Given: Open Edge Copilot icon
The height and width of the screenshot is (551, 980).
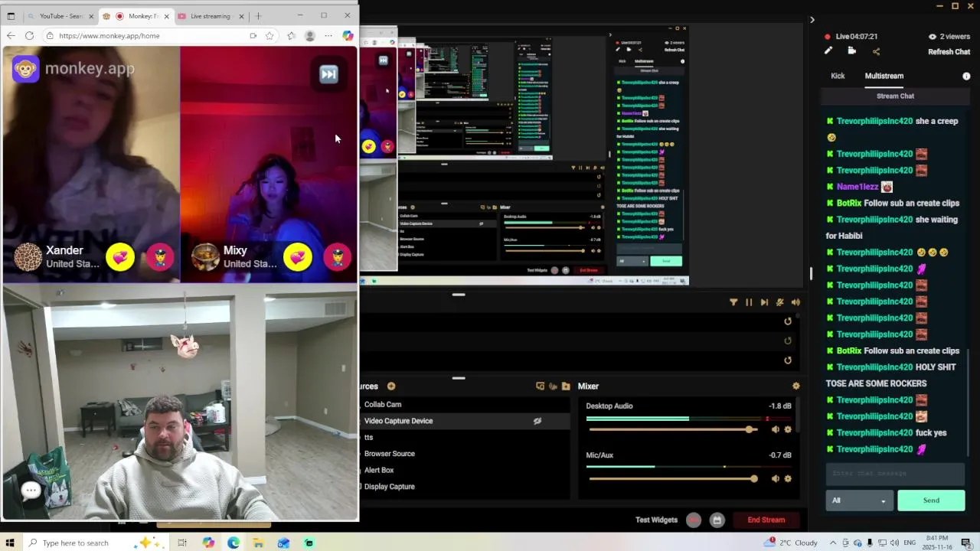Looking at the screenshot, I should (x=348, y=35).
